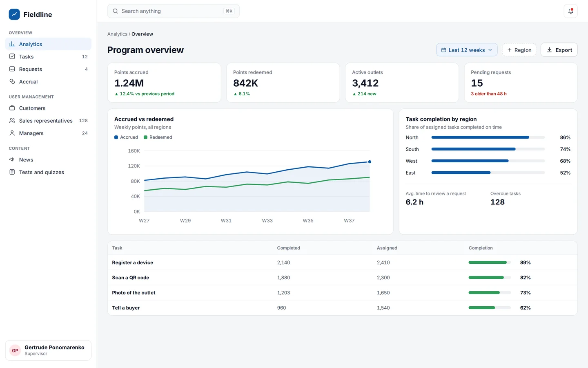Screen dimensions: 588x368
Task: Open the Pending requests card
Action: tap(521, 83)
